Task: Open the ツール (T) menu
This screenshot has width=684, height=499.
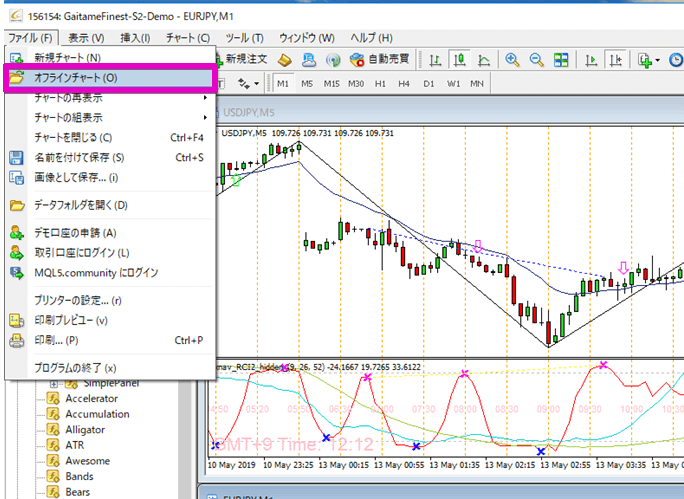Action: click(x=244, y=38)
